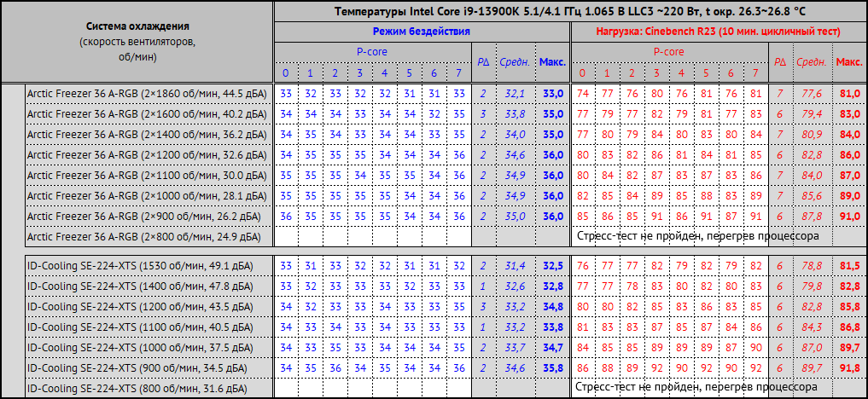Click idle average value 31,4
The image size is (868, 399).
click(x=516, y=266)
